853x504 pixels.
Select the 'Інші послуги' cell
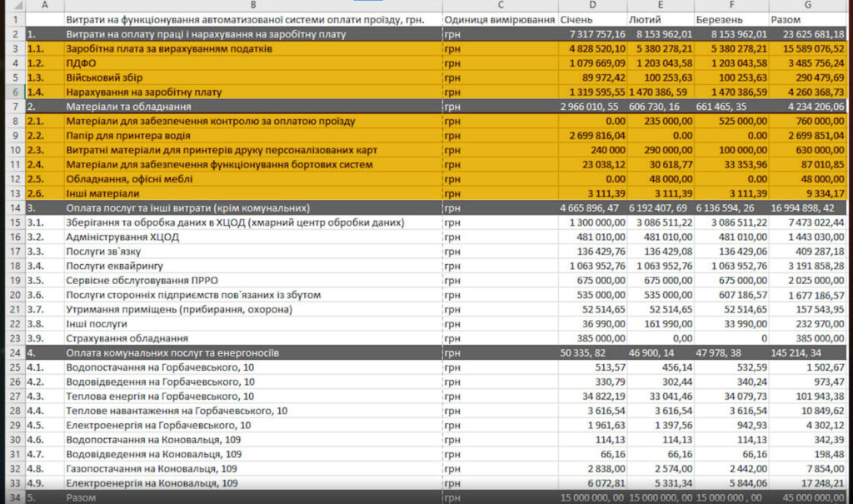click(x=253, y=324)
